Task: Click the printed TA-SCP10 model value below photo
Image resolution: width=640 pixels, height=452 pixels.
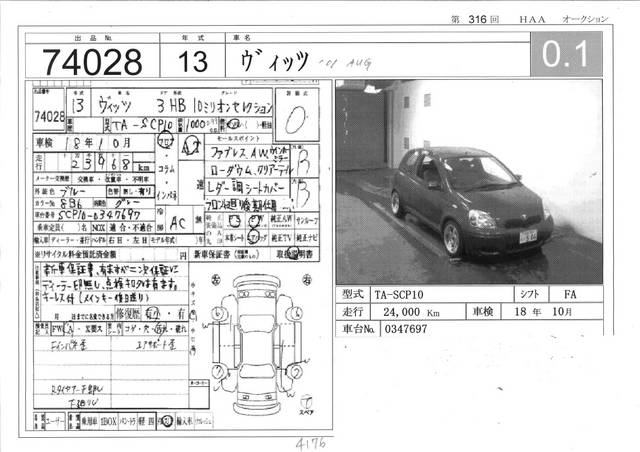Action: [x=399, y=295]
